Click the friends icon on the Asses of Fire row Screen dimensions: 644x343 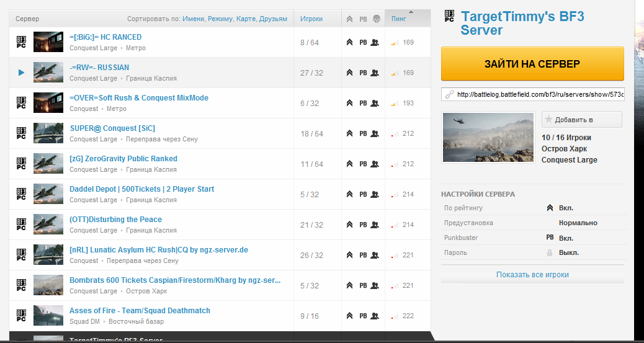[x=375, y=316]
